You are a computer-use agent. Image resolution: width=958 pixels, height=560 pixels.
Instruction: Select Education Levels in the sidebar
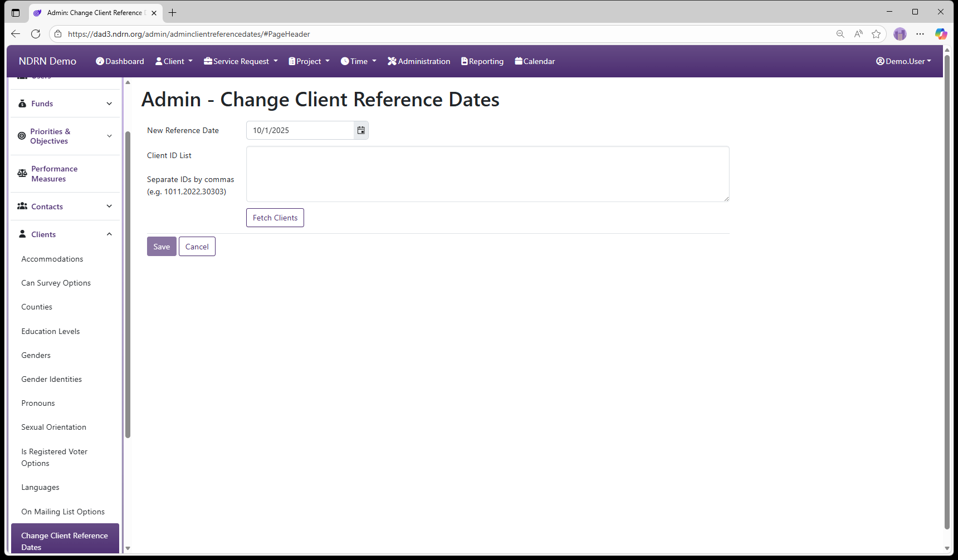pos(50,331)
